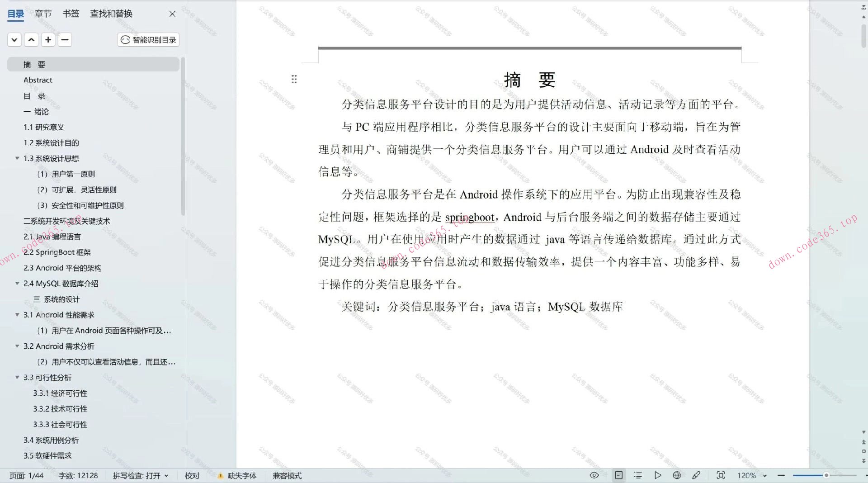Click the web page view globe icon
Image resolution: width=868 pixels, height=483 pixels.
(x=677, y=475)
